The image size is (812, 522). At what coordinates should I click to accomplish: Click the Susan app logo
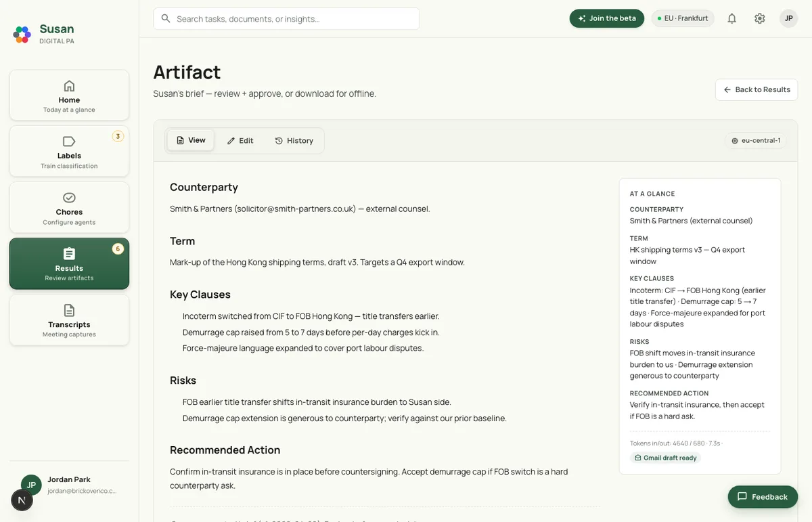tap(22, 34)
